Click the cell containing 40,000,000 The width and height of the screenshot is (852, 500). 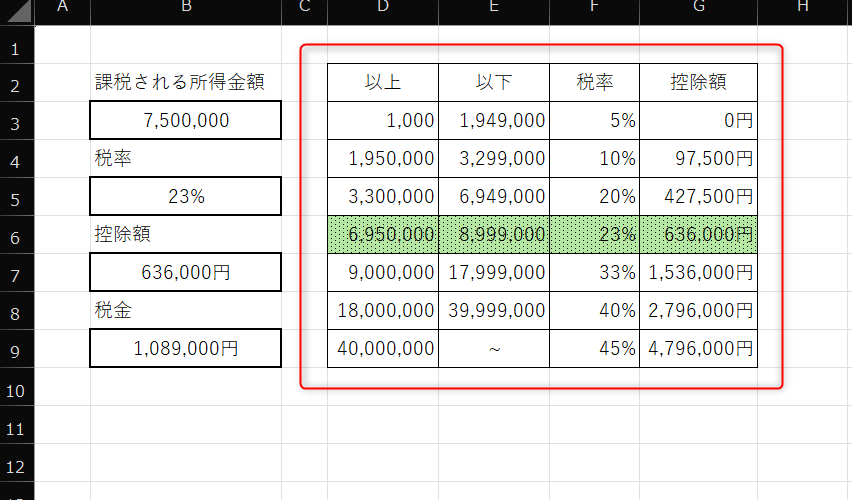pos(383,349)
